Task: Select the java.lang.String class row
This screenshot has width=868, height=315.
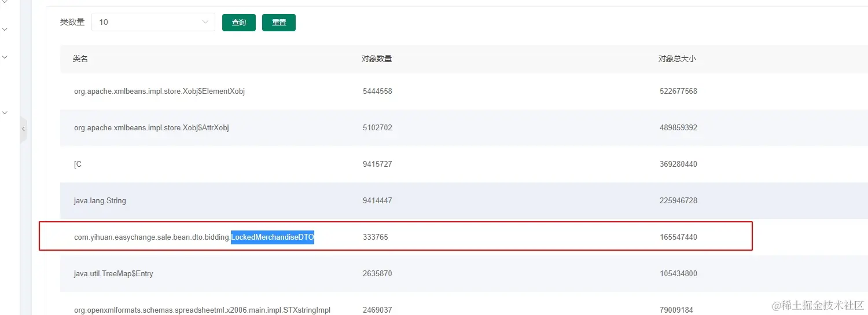Action: [463, 201]
